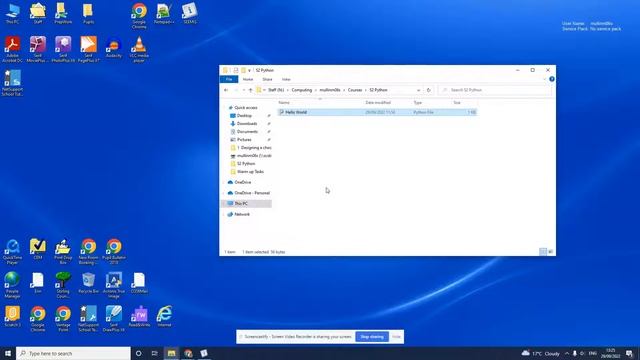Open the Windows Start menu
The width and height of the screenshot is (640, 360).
[8, 353]
